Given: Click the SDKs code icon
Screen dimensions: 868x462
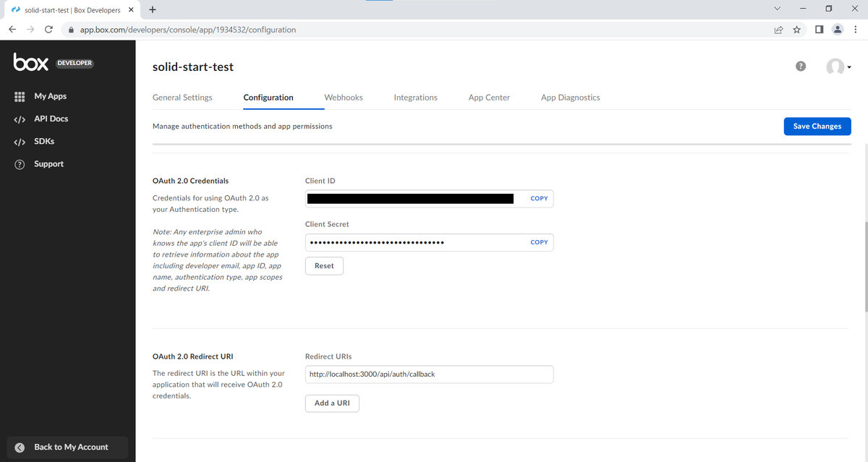Looking at the screenshot, I should coord(20,142).
